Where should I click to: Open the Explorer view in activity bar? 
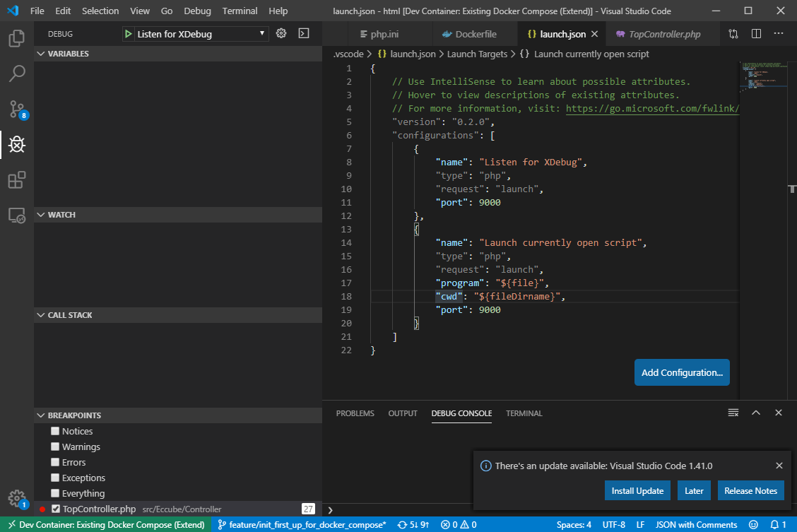point(17,39)
